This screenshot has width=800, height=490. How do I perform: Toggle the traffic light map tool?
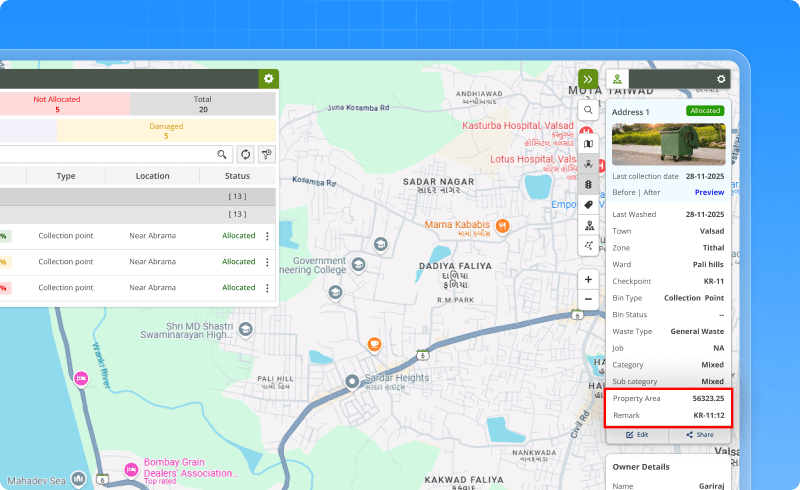pos(589,185)
